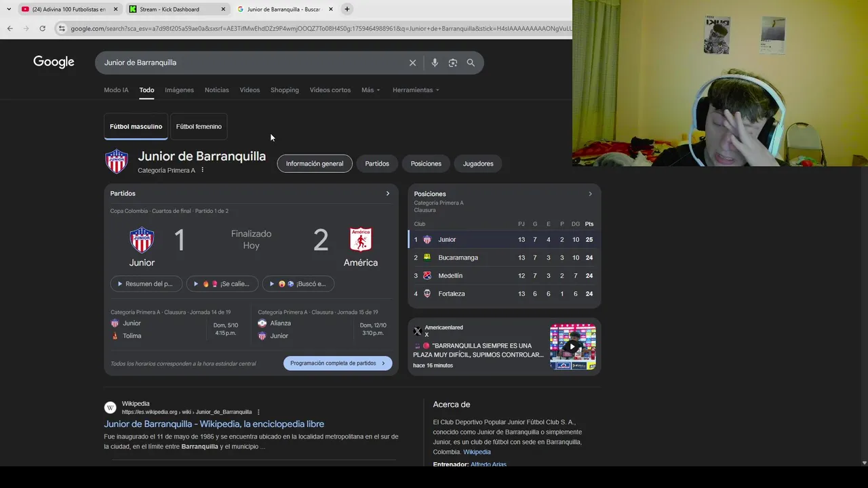This screenshot has width=868, height=488.
Task: Open the Posiciones chip
Action: [x=426, y=163]
